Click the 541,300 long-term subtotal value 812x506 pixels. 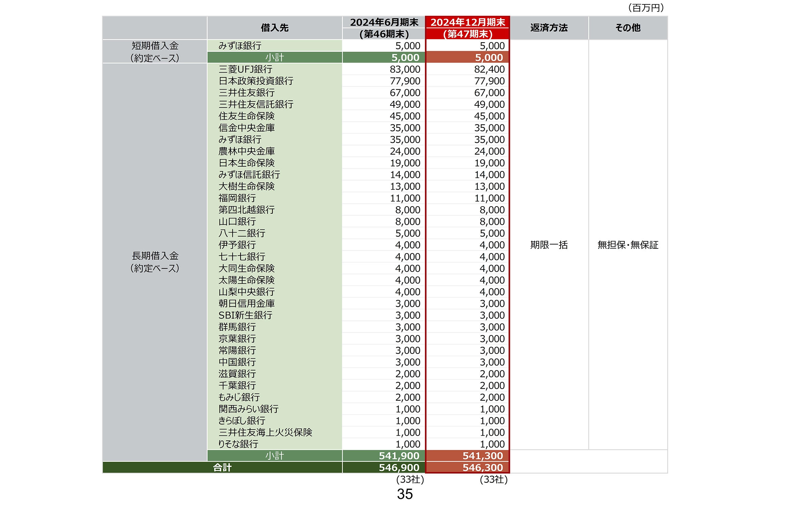(x=483, y=456)
